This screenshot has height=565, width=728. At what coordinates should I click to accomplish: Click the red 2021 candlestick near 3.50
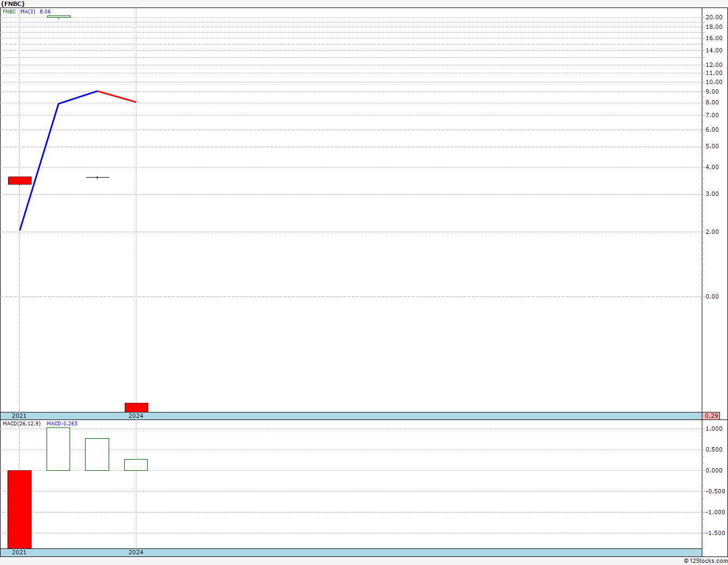point(20,180)
